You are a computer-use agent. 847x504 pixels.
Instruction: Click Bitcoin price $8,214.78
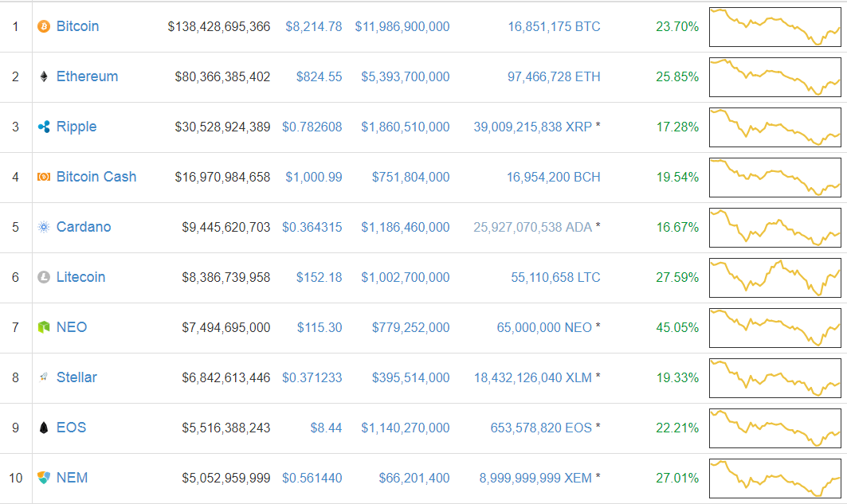click(x=313, y=26)
